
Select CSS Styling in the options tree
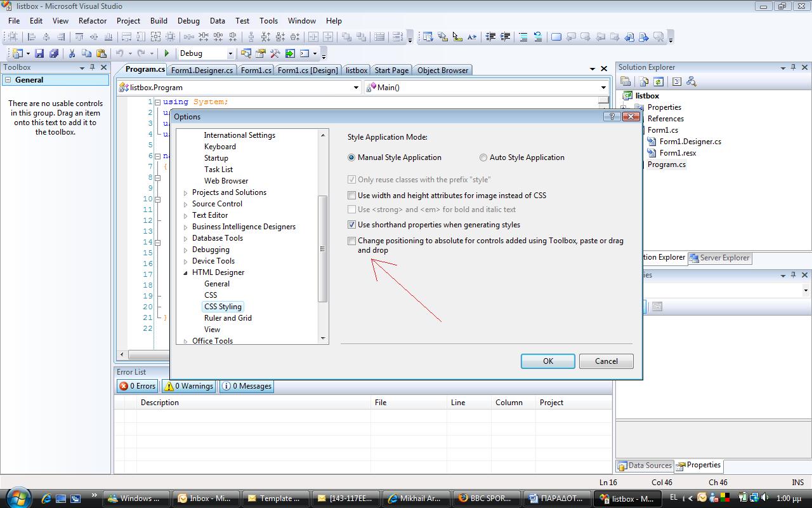223,307
